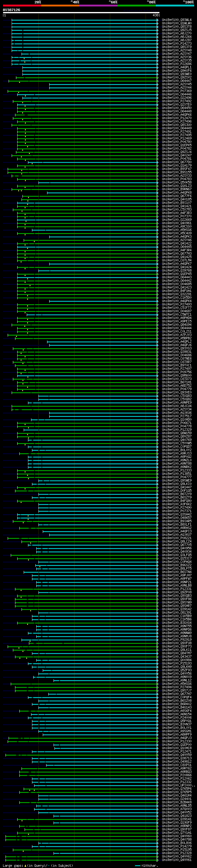Click the green alignment bar for UniRef100_P07369
The image size is (197, 868).
(83, 91)
